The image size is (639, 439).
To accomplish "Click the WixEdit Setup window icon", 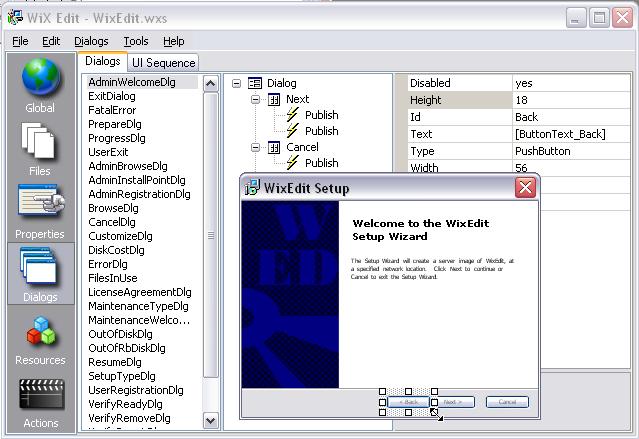I will (x=252, y=187).
